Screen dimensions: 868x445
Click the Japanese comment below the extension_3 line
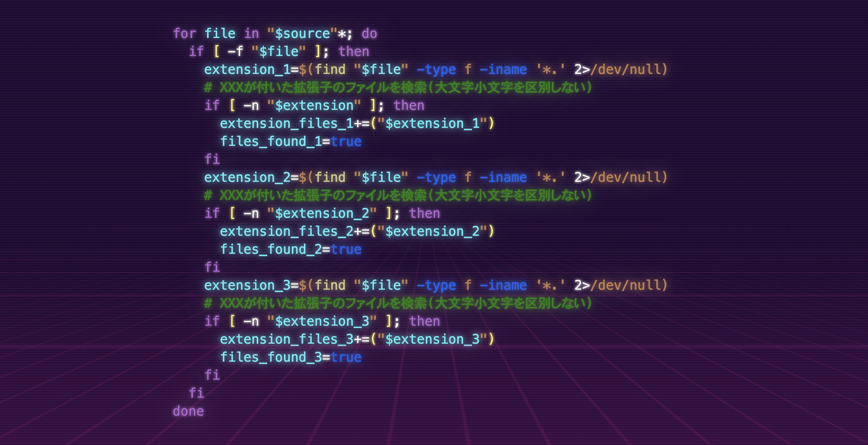point(398,303)
